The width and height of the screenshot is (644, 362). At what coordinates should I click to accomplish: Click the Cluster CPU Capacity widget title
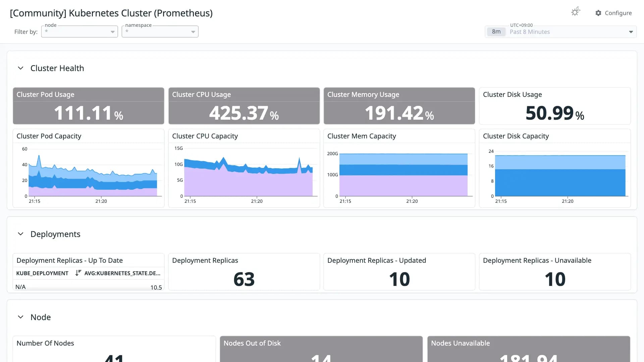205,136
